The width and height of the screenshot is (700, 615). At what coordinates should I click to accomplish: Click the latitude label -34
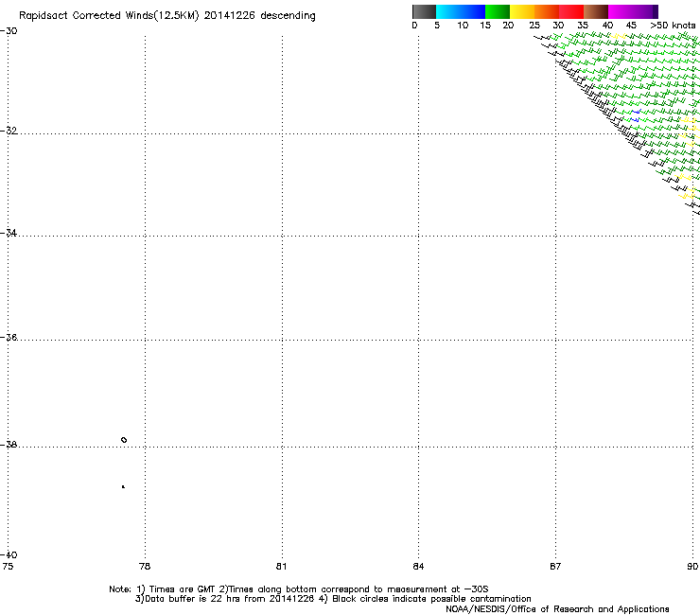coord(9,233)
